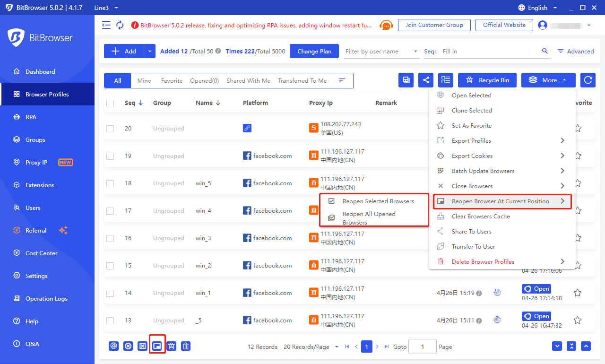Click Join Customer Group button

[434, 25]
